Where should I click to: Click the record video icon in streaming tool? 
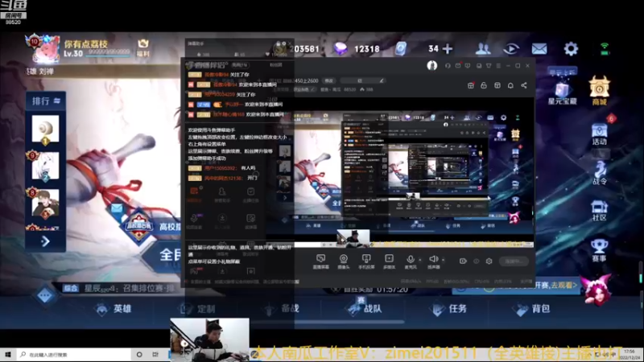pyautogui.click(x=463, y=261)
